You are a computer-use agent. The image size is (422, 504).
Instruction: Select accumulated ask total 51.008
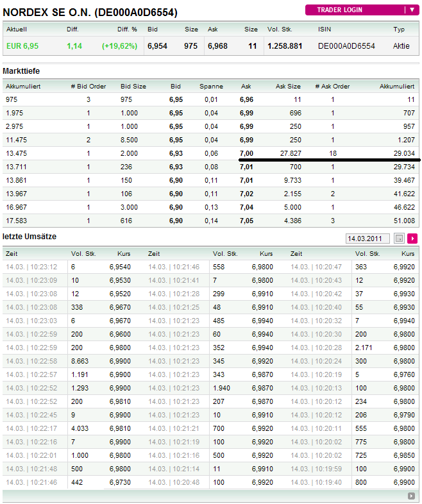tap(404, 221)
